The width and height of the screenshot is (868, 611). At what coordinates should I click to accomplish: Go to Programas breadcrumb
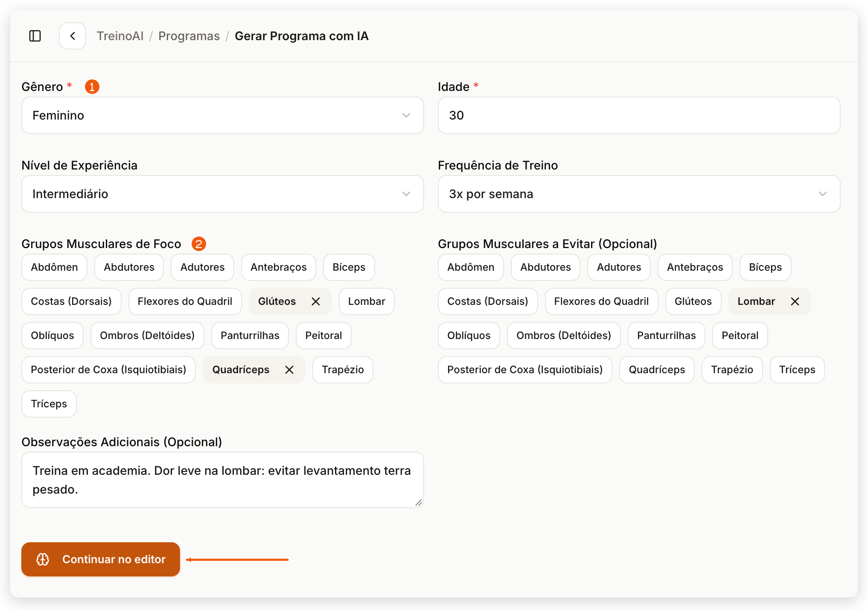click(189, 36)
